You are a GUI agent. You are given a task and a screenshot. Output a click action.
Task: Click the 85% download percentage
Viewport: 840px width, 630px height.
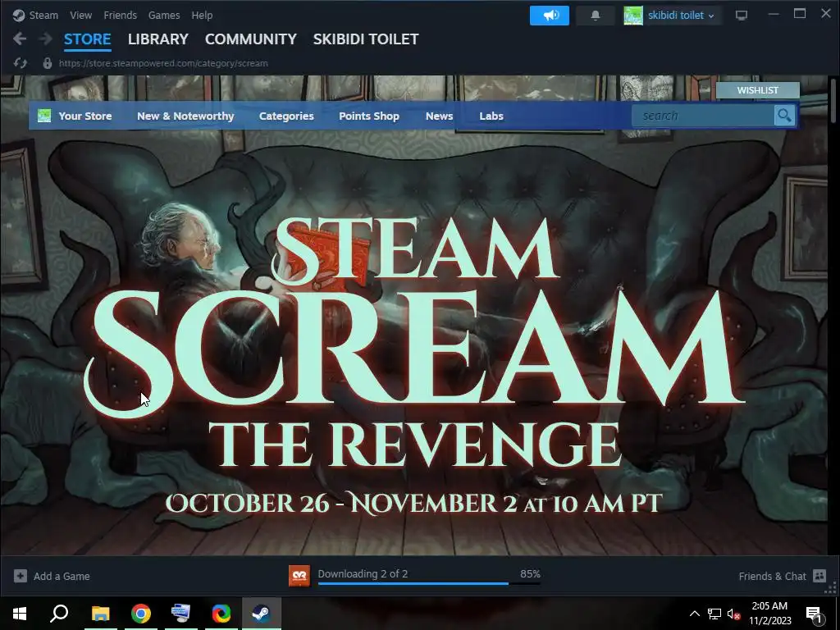click(530, 573)
